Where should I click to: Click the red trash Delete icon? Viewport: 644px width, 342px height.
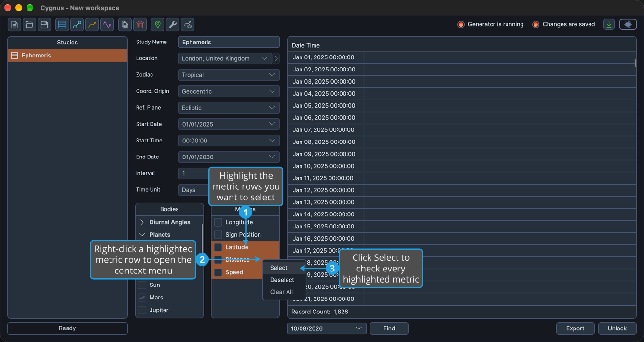pos(140,25)
